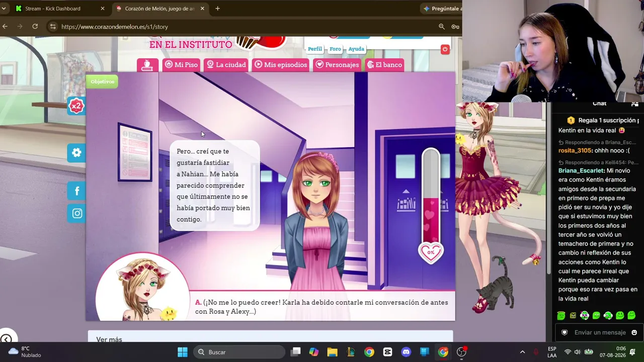Click the muted microphone tray icon

536,352
